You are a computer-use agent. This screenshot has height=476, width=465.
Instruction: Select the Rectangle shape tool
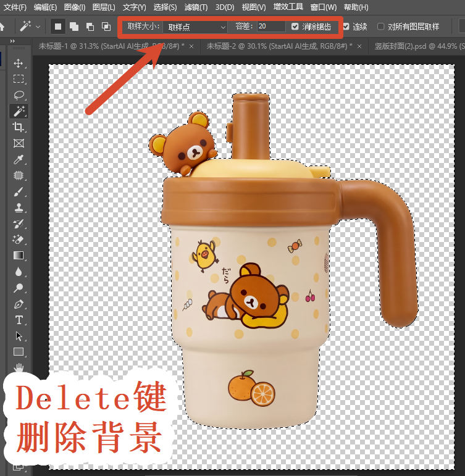pos(19,352)
